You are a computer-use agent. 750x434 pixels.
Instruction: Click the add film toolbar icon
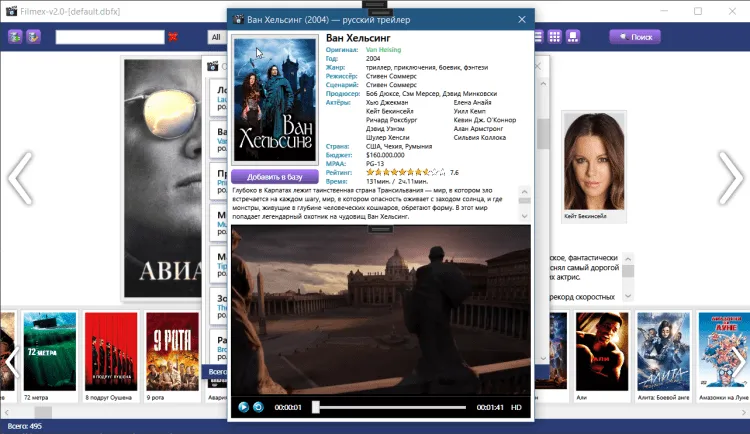pos(15,37)
